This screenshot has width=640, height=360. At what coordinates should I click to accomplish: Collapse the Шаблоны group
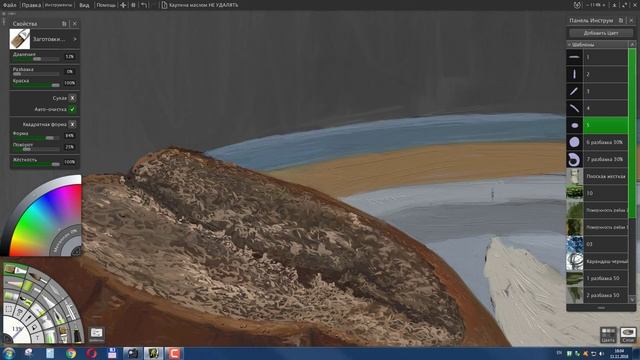click(x=569, y=44)
